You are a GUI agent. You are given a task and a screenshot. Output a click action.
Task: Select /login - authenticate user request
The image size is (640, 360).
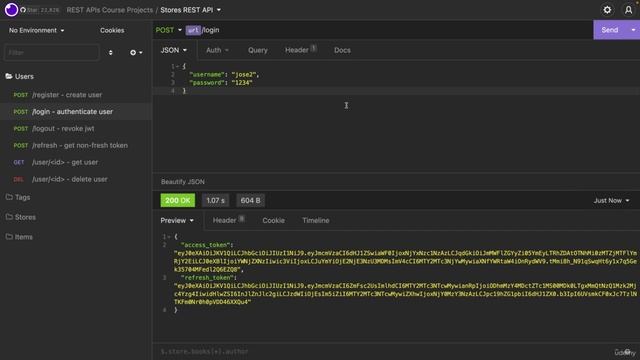click(76, 111)
